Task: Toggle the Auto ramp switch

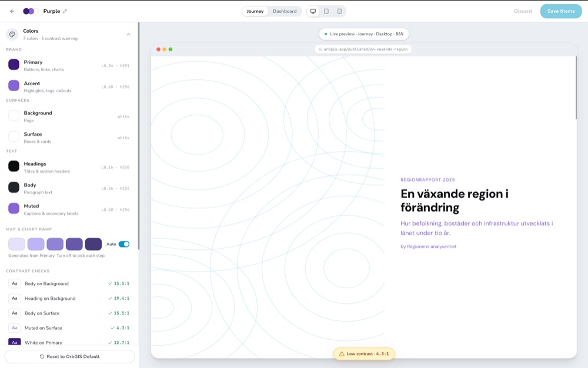Action: click(x=123, y=244)
